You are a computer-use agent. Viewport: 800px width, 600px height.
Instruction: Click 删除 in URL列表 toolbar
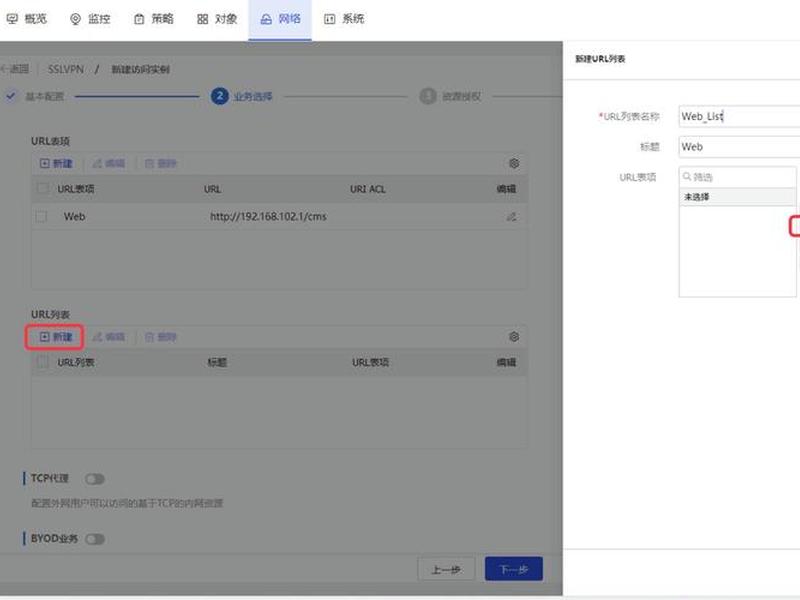161,337
